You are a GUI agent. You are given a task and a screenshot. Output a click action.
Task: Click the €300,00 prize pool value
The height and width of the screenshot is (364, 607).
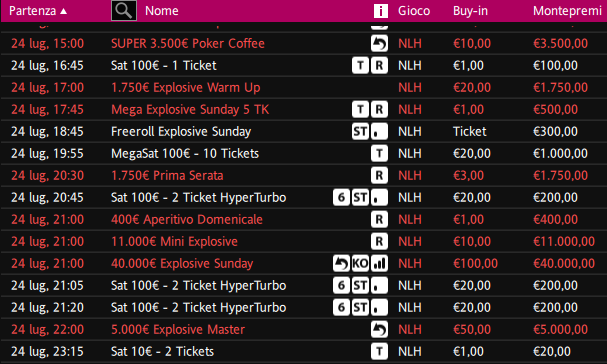pos(555,132)
